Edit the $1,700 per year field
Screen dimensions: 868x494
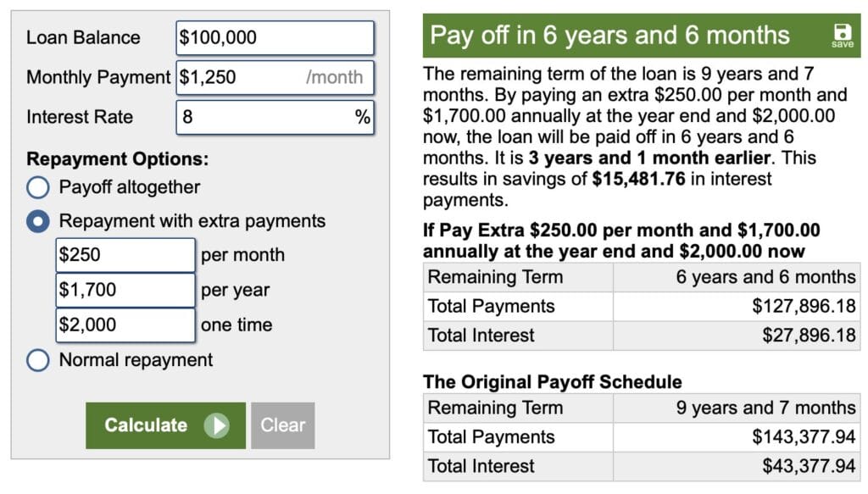(125, 290)
